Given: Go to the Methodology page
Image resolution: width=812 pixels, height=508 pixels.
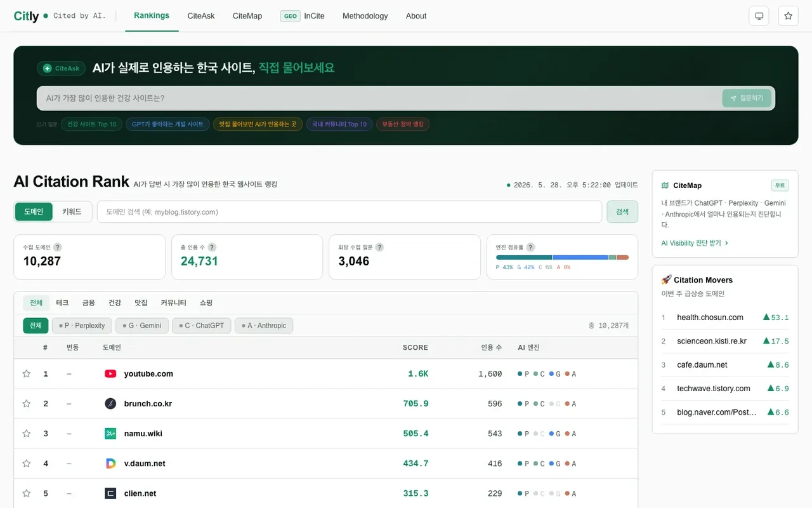Looking at the screenshot, I should click(365, 16).
